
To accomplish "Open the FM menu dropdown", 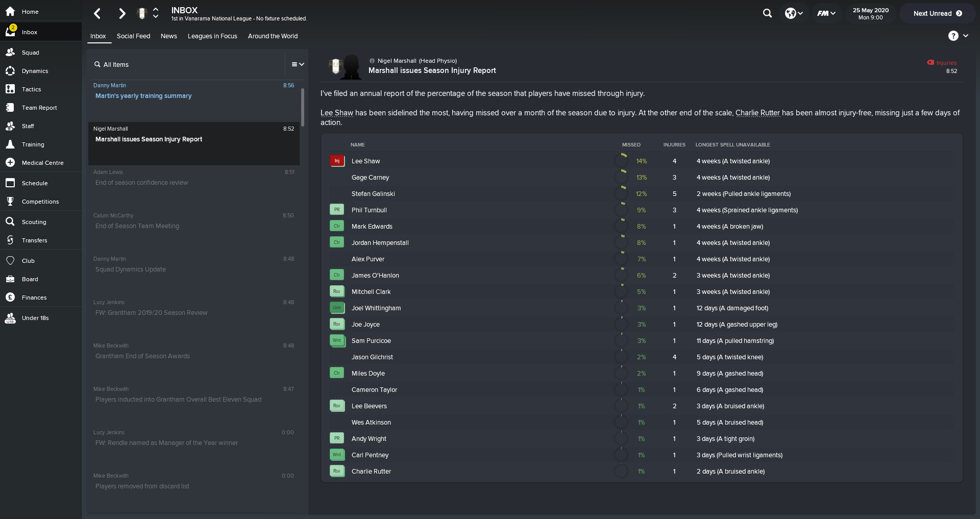I will (x=826, y=13).
